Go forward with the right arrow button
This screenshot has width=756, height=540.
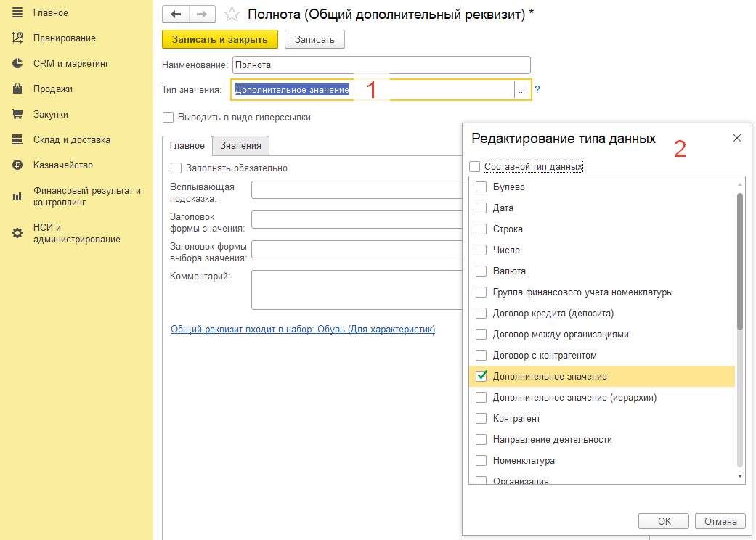click(x=202, y=14)
